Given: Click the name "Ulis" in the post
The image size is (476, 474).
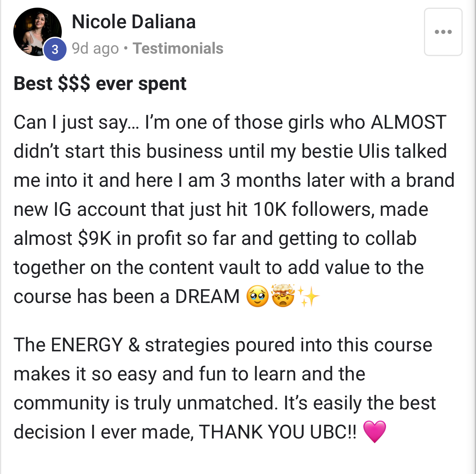Looking at the screenshot, I should (x=374, y=151).
